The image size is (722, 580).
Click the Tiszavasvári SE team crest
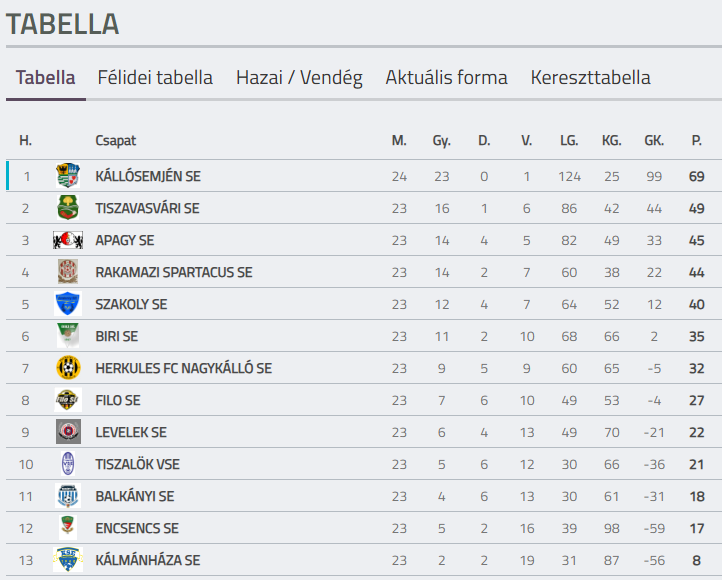pyautogui.click(x=68, y=208)
